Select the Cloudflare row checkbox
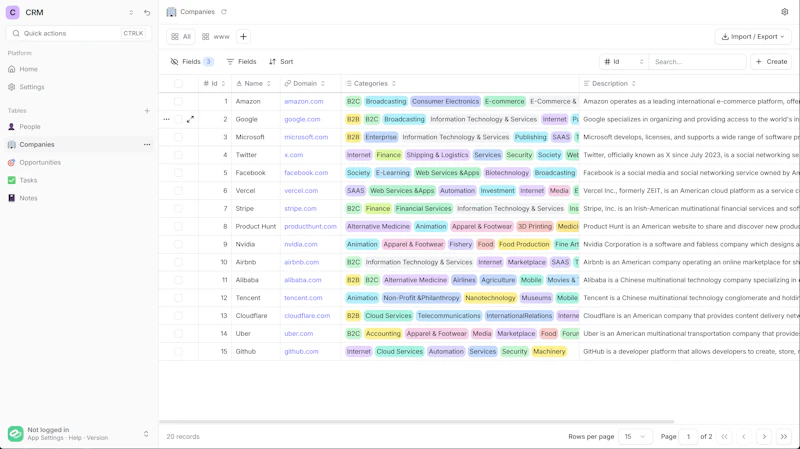This screenshot has width=800, height=449. pos(178,316)
